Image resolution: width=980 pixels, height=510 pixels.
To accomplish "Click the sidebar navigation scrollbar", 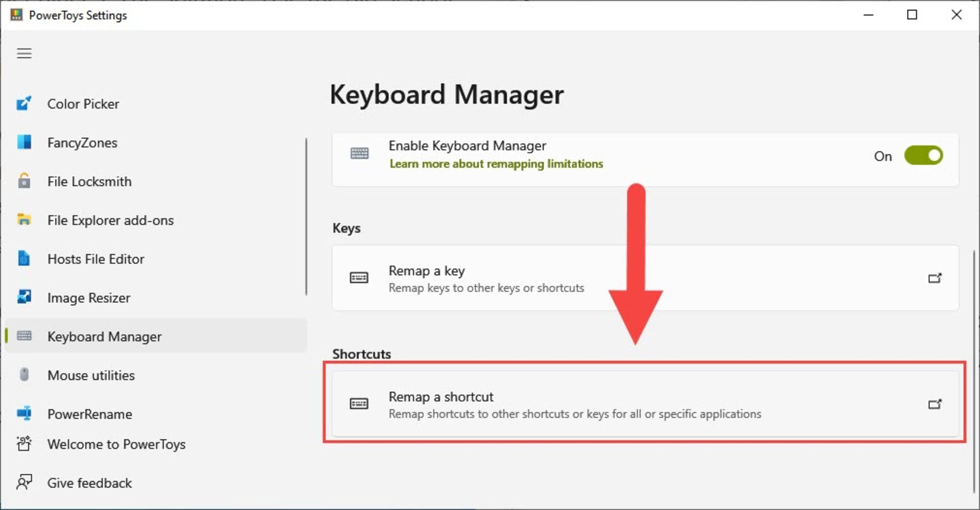I will pyautogui.click(x=306, y=216).
